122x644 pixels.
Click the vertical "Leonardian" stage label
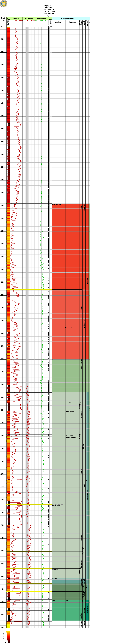point(84,207)
